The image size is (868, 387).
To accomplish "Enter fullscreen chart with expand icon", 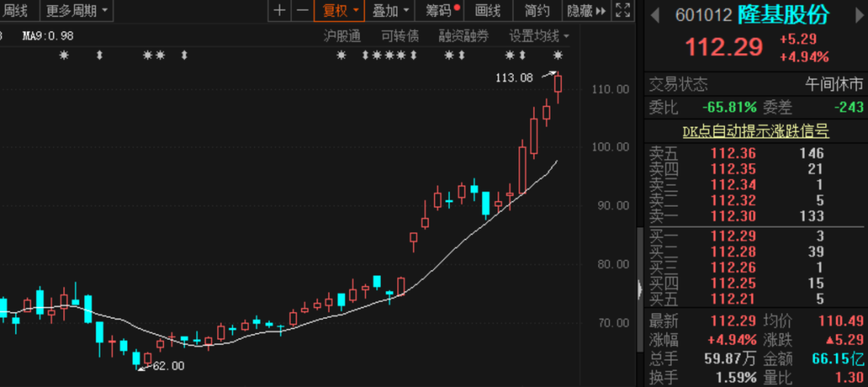I will click(622, 10).
